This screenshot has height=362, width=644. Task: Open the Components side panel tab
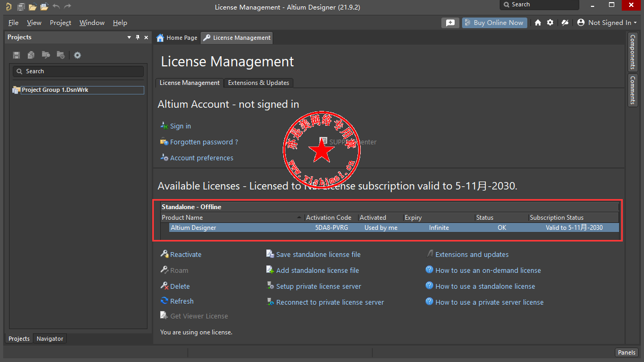(x=632, y=52)
